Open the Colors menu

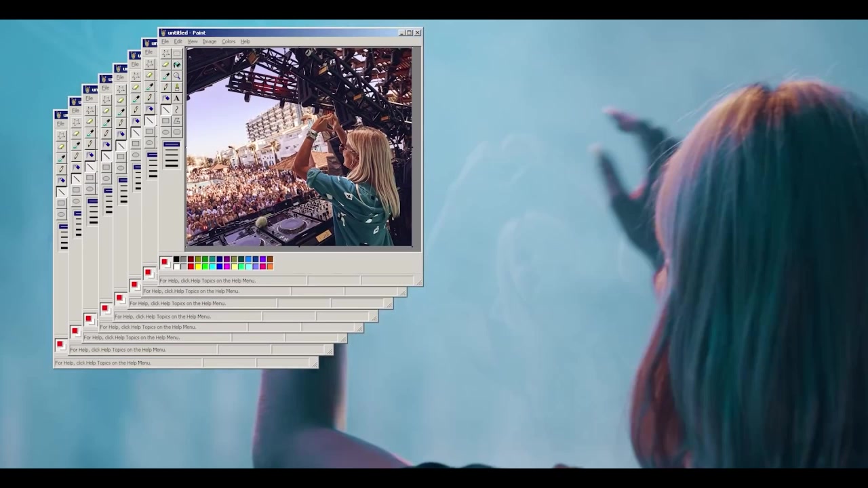(x=229, y=41)
